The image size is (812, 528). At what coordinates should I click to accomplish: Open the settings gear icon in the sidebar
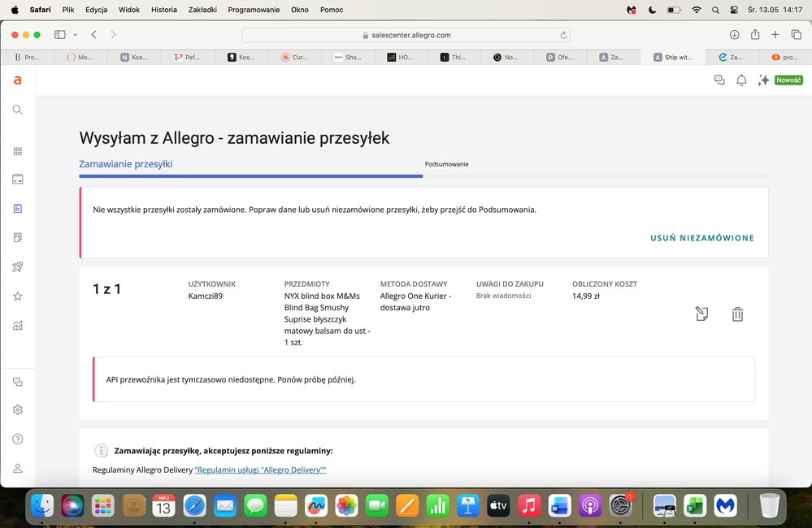[18, 409]
